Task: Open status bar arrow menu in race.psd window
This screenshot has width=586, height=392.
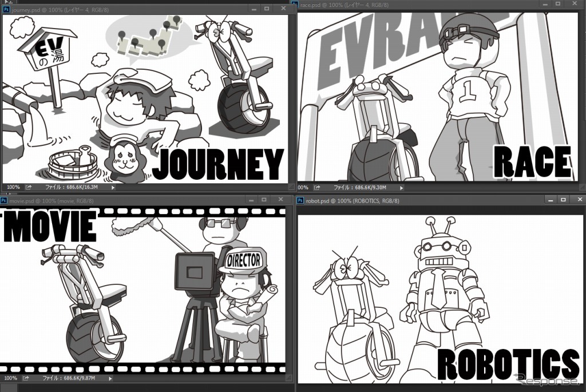Action: click(401, 187)
